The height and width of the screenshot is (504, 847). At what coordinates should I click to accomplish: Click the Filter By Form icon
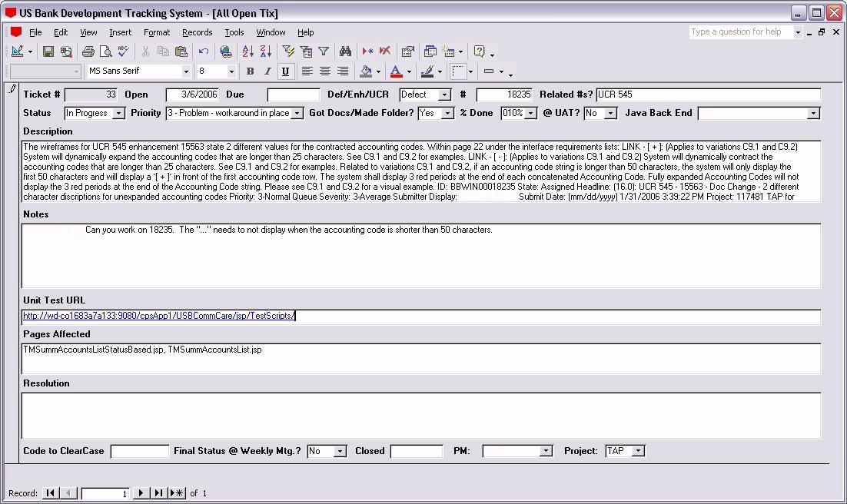(306, 51)
